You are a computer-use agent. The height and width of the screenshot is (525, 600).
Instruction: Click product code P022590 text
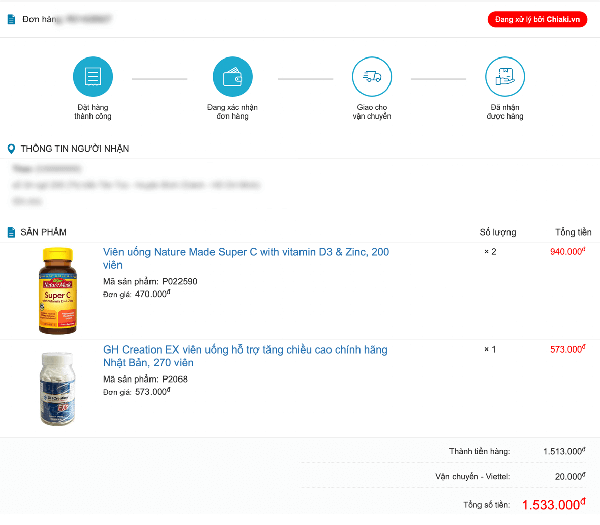pyautogui.click(x=180, y=281)
